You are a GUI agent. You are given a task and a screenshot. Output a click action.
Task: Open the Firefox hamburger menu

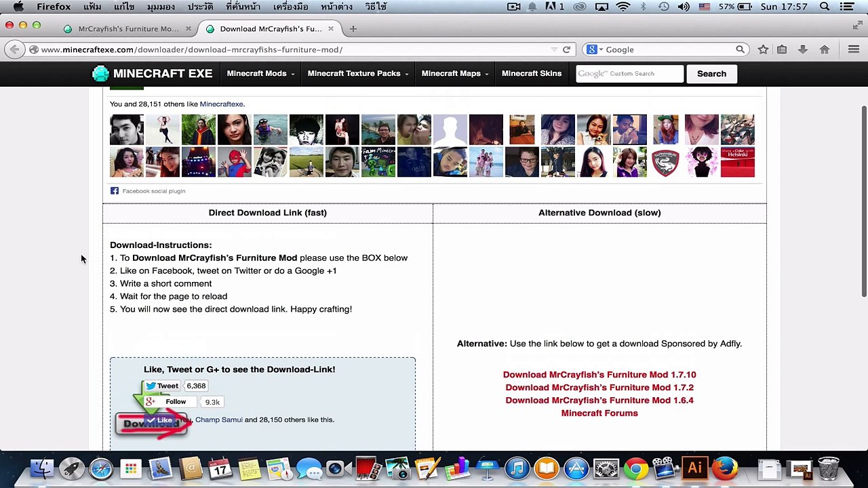pos(854,49)
